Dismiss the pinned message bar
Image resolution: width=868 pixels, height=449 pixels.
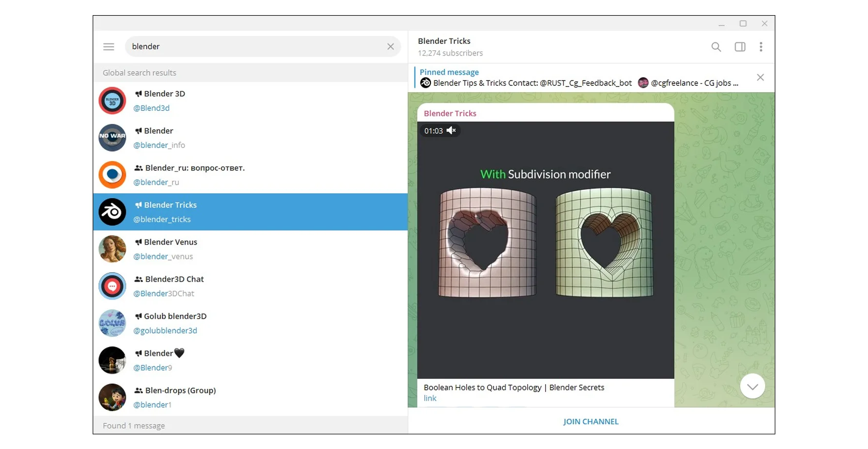point(760,78)
